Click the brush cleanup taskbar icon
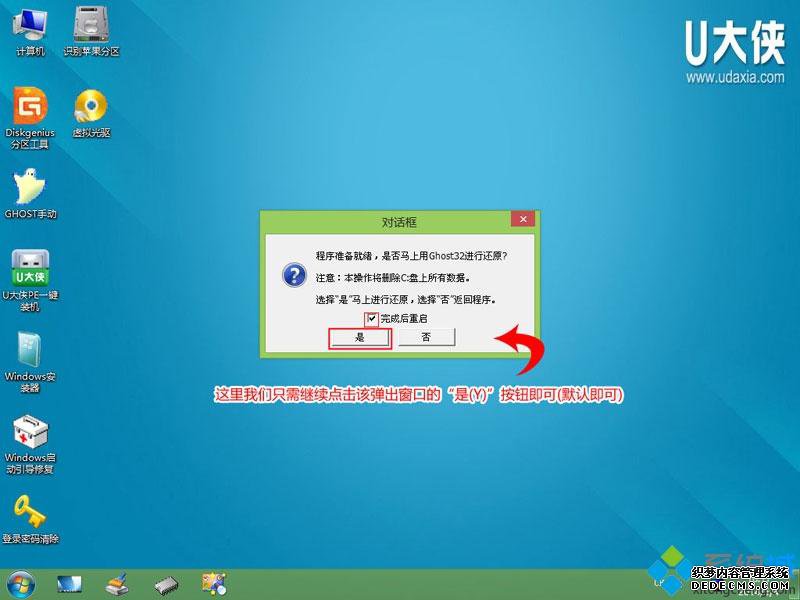Image resolution: width=800 pixels, height=600 pixels. (x=117, y=585)
